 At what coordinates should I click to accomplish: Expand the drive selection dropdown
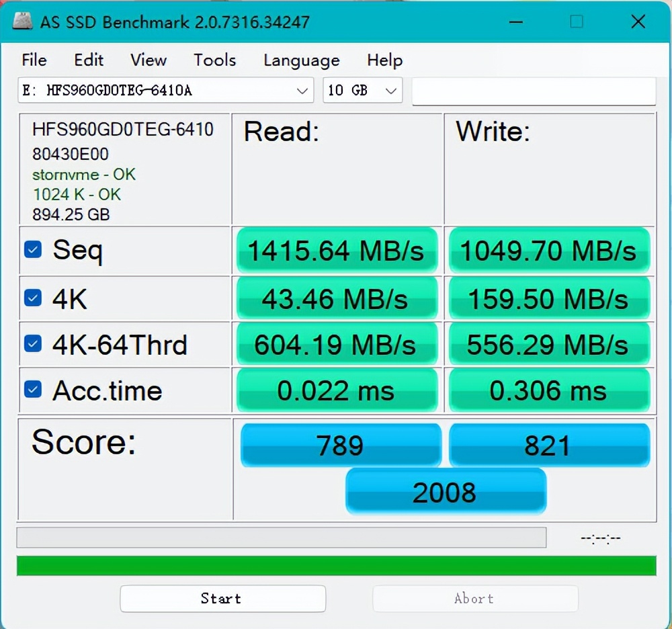coord(302,91)
